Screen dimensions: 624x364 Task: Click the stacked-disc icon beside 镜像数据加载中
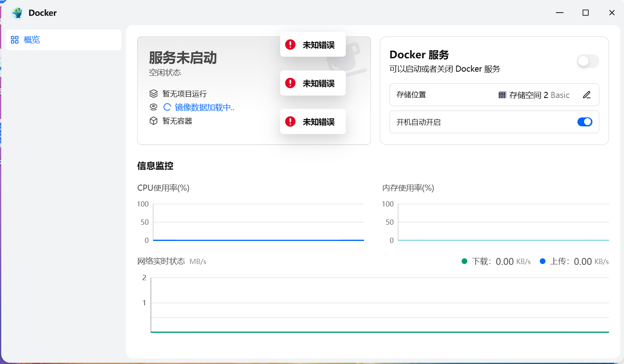(x=153, y=107)
